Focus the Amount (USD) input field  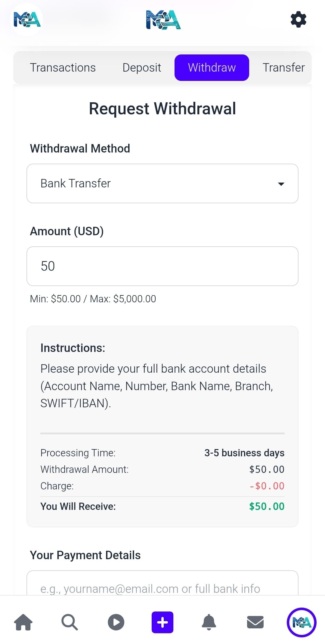[x=162, y=266]
